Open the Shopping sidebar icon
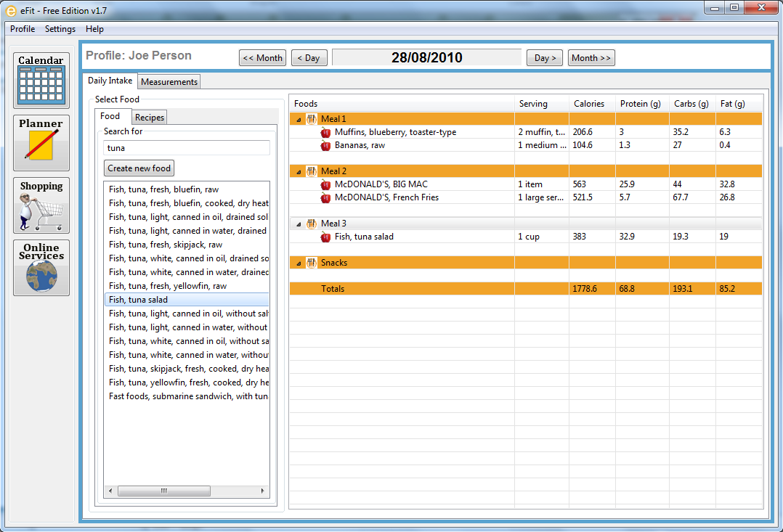The height and width of the screenshot is (532, 783). [x=41, y=205]
